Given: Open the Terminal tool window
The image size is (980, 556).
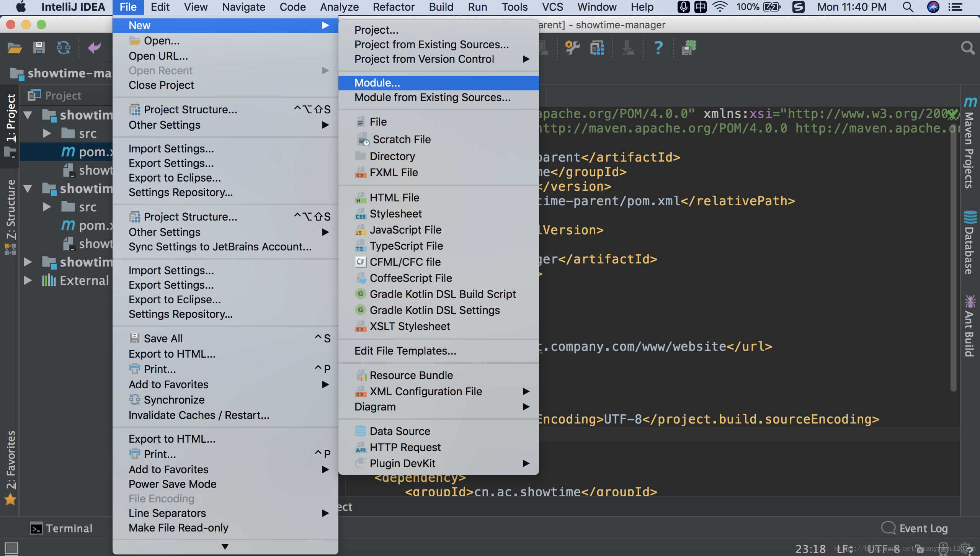Looking at the screenshot, I should (x=61, y=528).
